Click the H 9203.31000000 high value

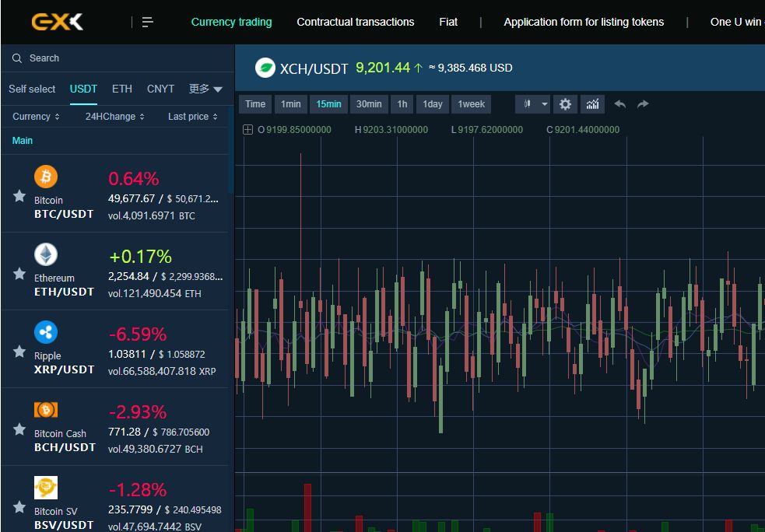point(391,130)
